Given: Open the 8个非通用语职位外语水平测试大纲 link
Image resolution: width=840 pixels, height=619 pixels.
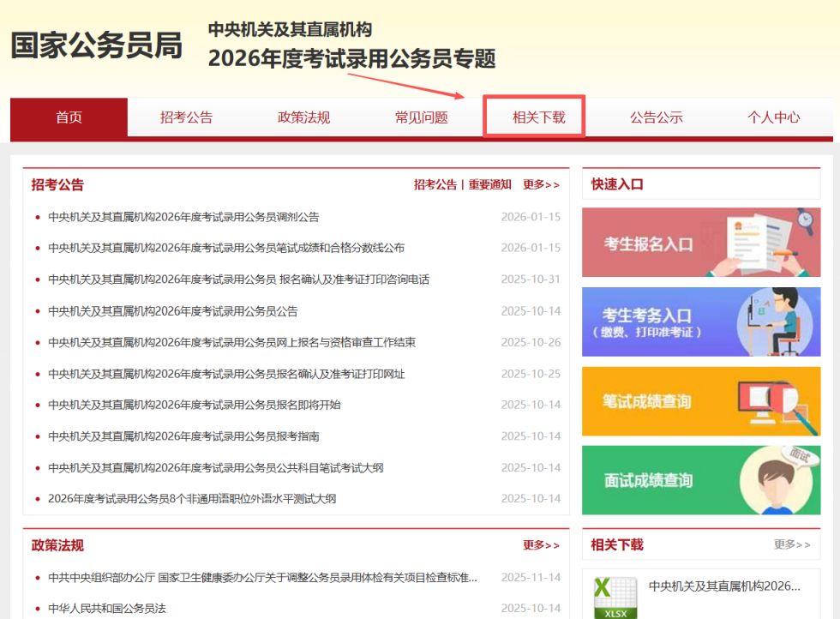Looking at the screenshot, I should click(192, 499).
